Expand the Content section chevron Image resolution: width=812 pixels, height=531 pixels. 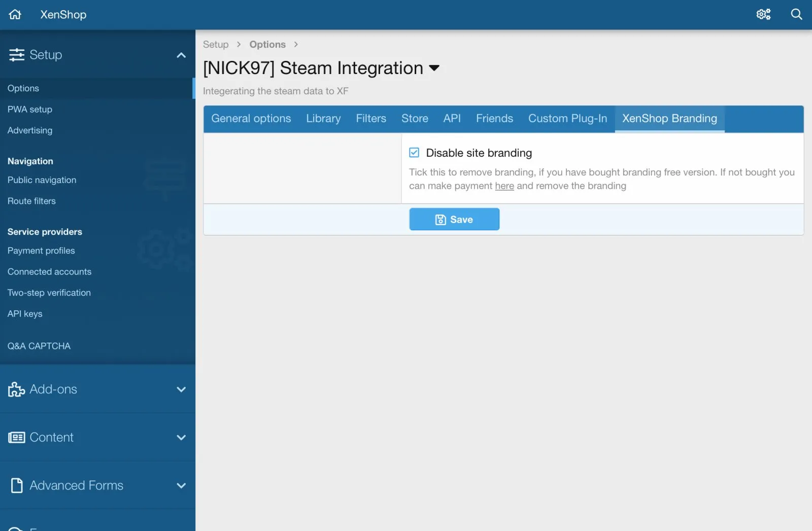click(181, 437)
